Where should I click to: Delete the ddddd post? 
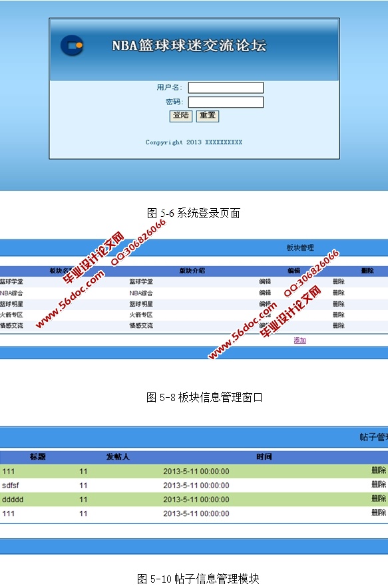379,498
